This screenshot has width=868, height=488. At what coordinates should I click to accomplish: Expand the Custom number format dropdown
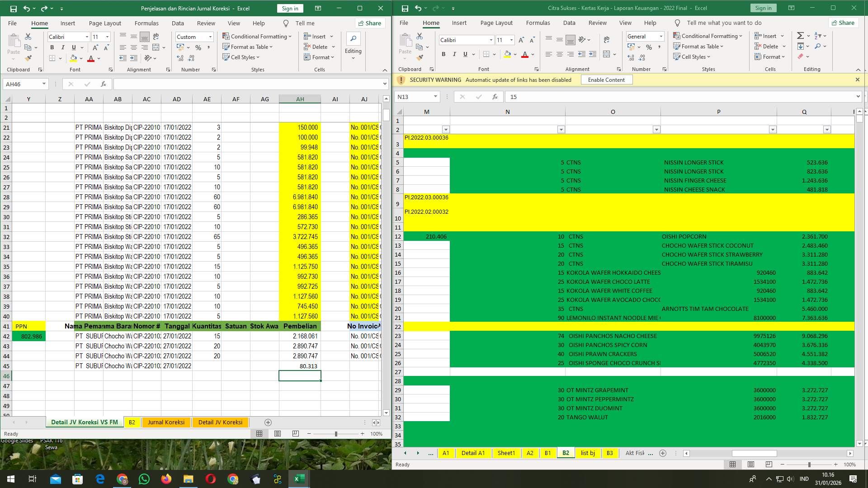coord(210,37)
